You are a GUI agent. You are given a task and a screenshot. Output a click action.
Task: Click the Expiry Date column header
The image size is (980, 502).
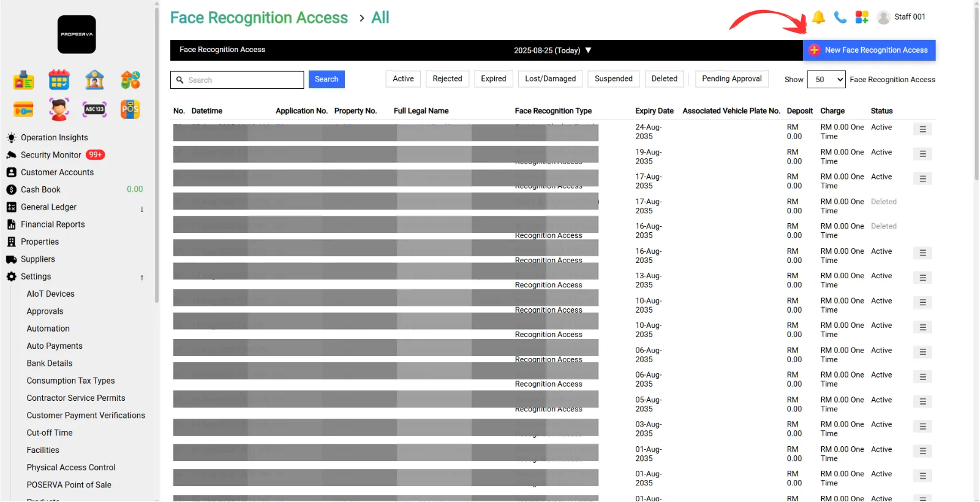654,111
